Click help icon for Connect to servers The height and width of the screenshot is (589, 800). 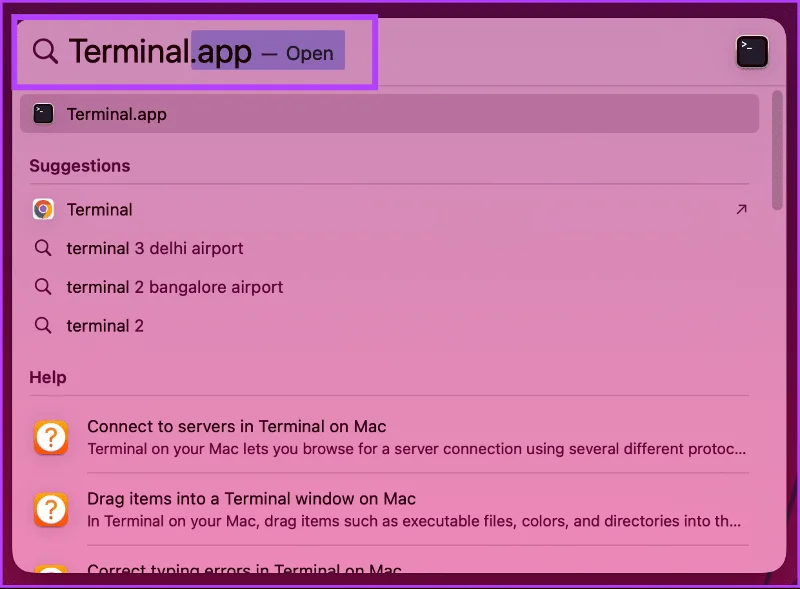(51, 437)
